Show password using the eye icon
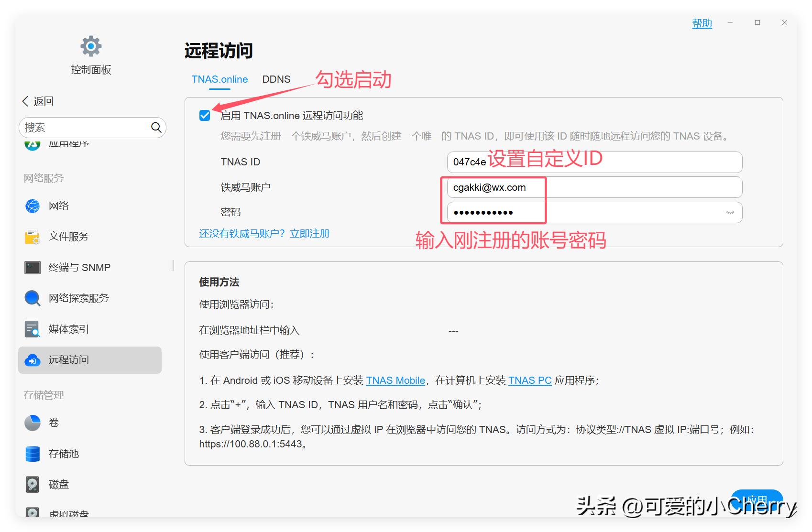The width and height of the screenshot is (812, 532). click(730, 213)
